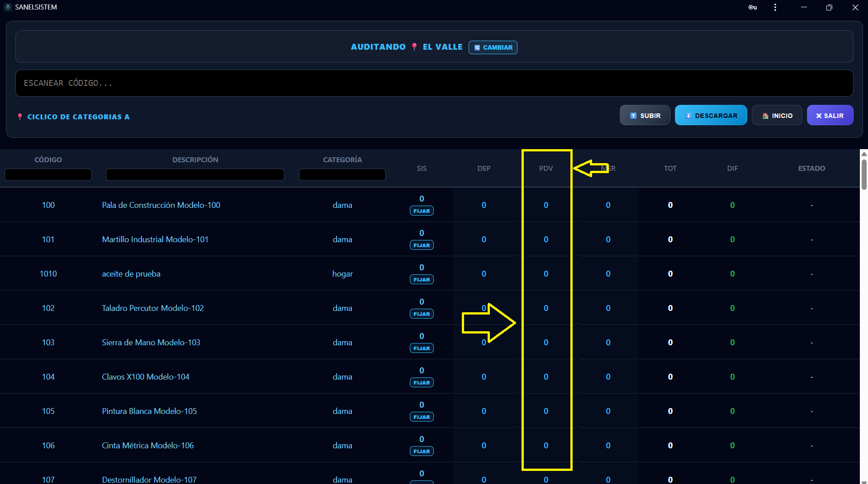This screenshot has width=868, height=484.
Task: Click the DEP value for code 100
Action: 484,205
